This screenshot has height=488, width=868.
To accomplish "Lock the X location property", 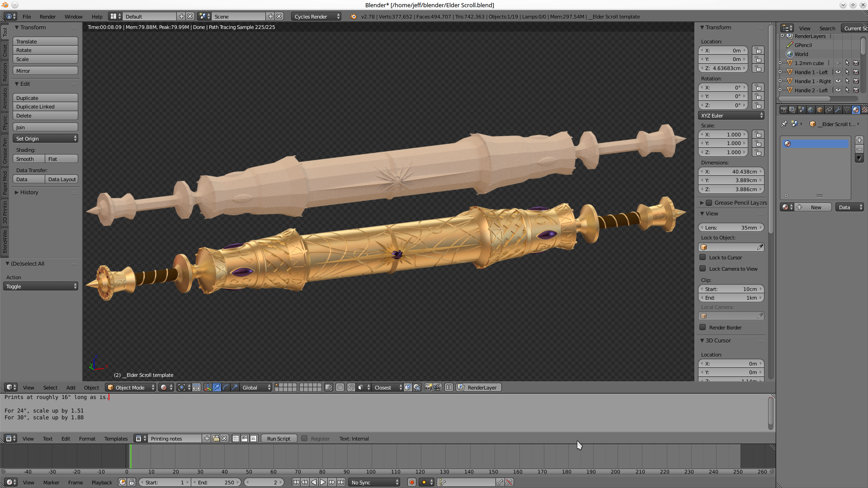I will pos(758,50).
